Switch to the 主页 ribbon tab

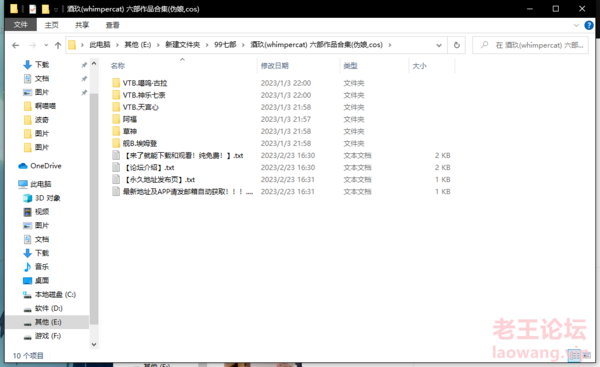52,25
